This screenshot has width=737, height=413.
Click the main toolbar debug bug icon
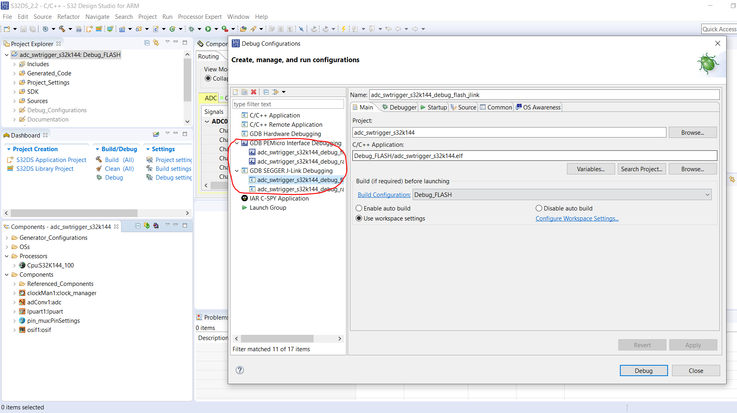click(x=191, y=29)
